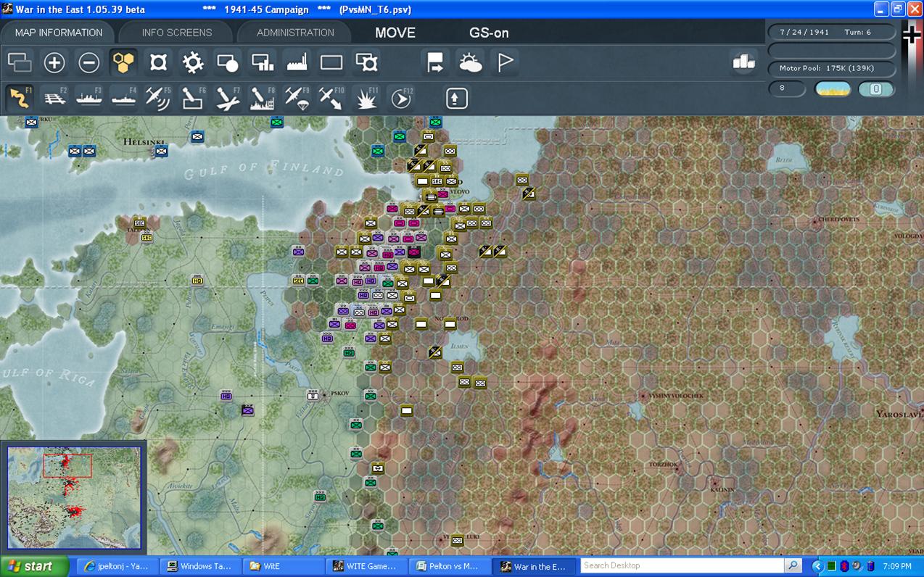Select F4 amphibious ship mode icon
This screenshot has height=577, width=924.
click(124, 98)
